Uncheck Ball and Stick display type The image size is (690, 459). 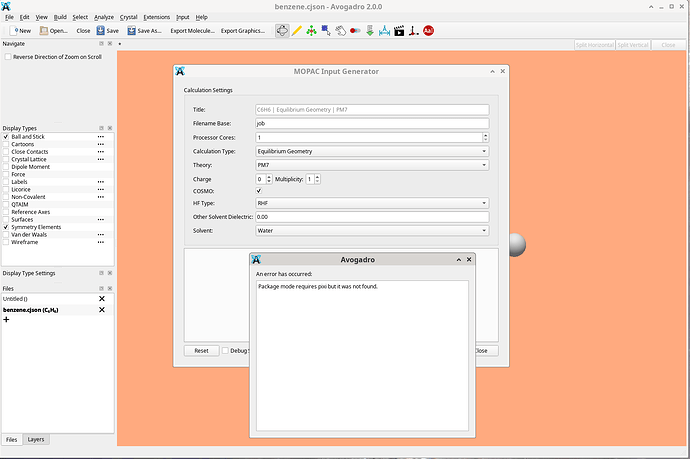click(6, 137)
